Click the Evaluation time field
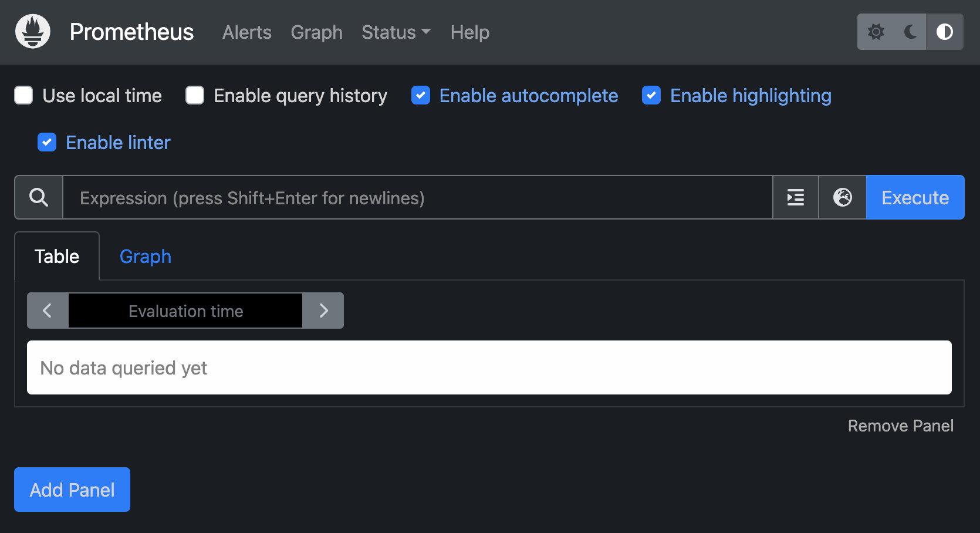 pos(185,311)
